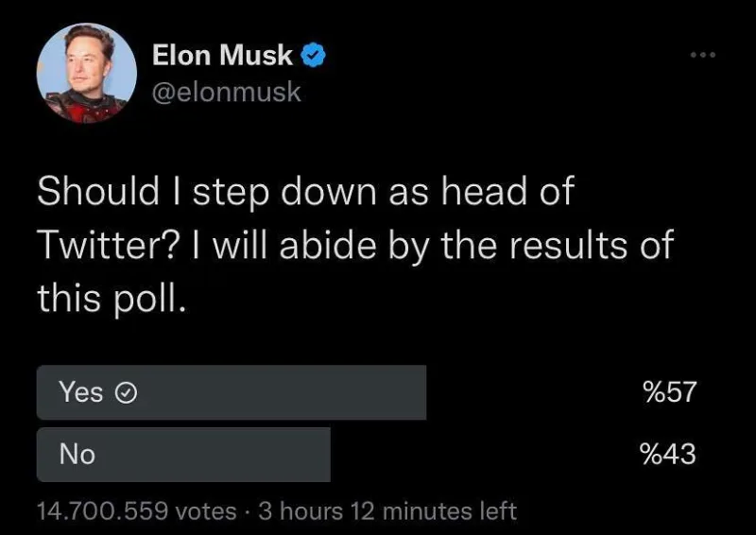
Task: Click the blue verified badge
Action: click(314, 57)
